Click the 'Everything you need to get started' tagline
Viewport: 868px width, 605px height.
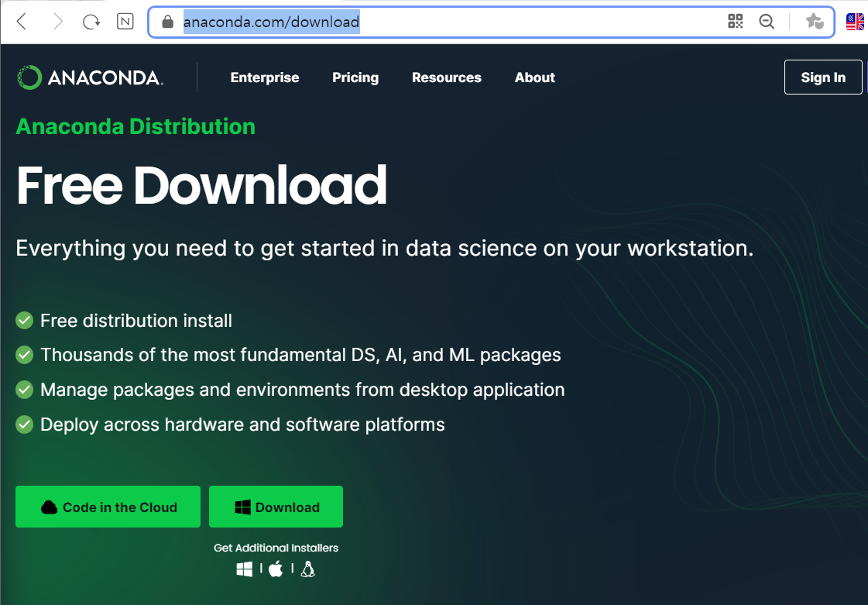click(385, 248)
